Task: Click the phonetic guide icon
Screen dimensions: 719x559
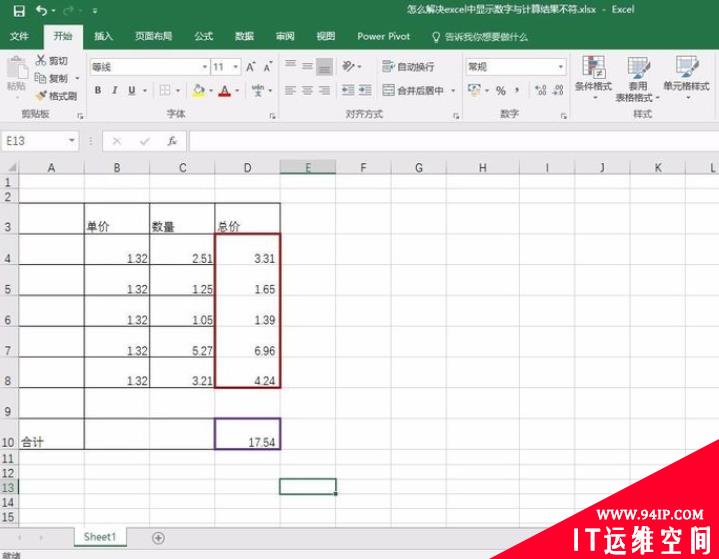Action: [x=258, y=90]
